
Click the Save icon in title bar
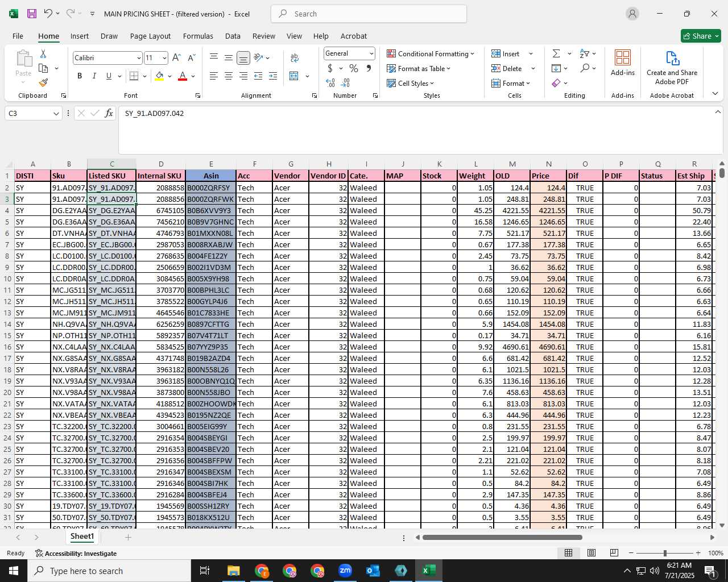pos(32,14)
